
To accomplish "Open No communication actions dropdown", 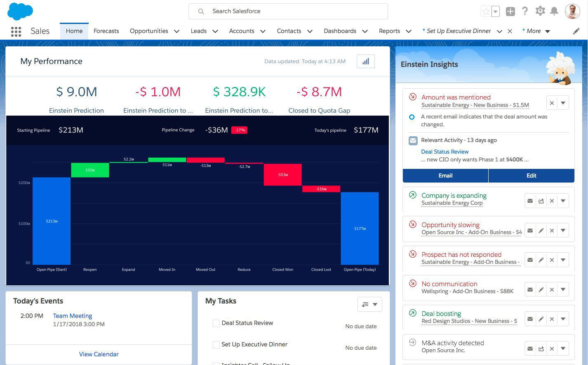I will (x=563, y=289).
